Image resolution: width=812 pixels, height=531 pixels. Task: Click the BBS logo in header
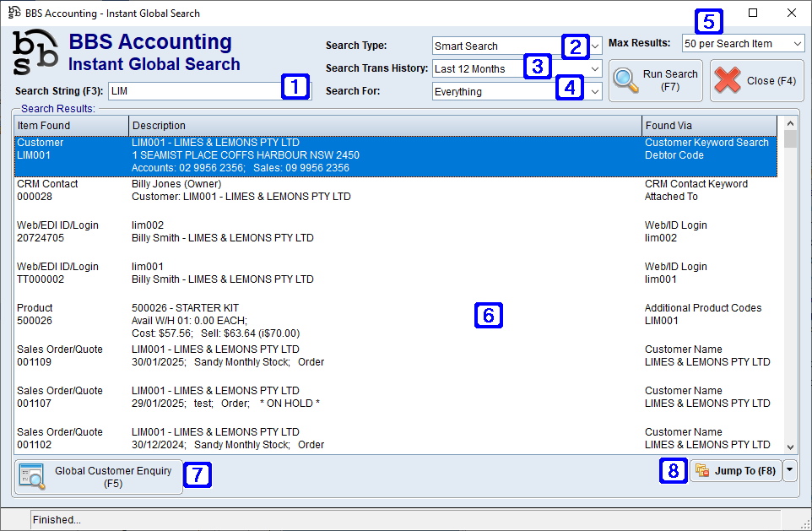click(x=35, y=54)
